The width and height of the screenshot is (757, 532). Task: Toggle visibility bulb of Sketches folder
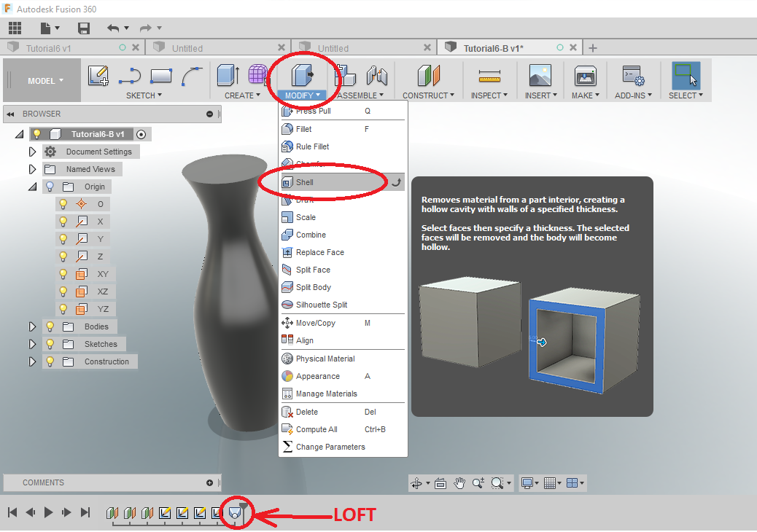50,344
